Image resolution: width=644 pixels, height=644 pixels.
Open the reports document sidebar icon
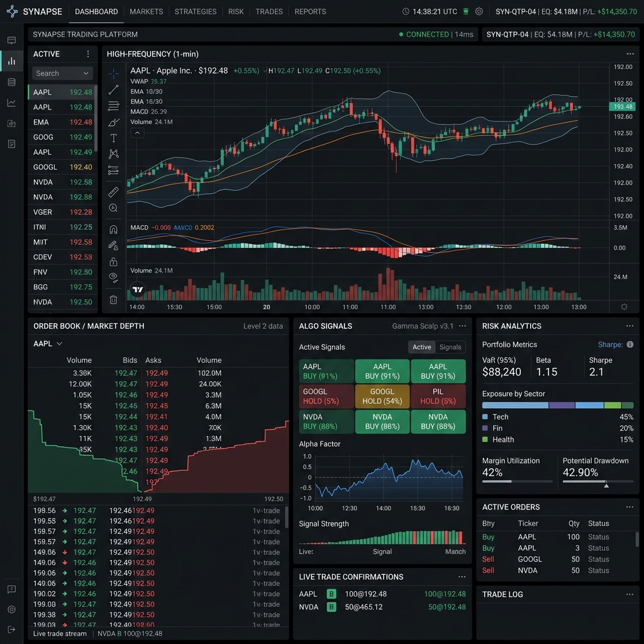coord(11,144)
